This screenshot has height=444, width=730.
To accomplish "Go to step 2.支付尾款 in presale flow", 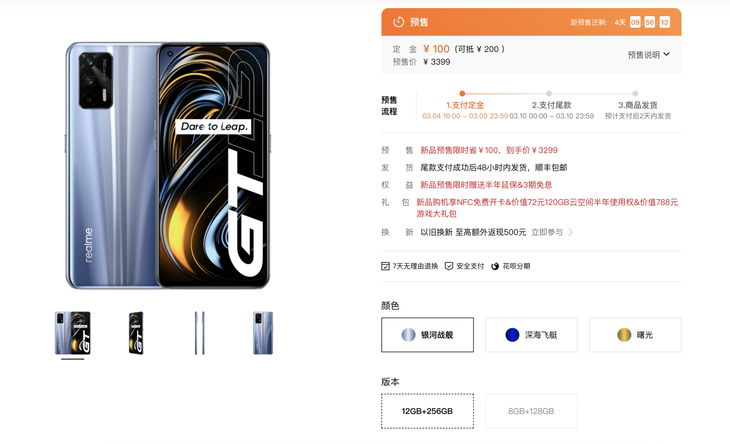I will pyautogui.click(x=551, y=105).
